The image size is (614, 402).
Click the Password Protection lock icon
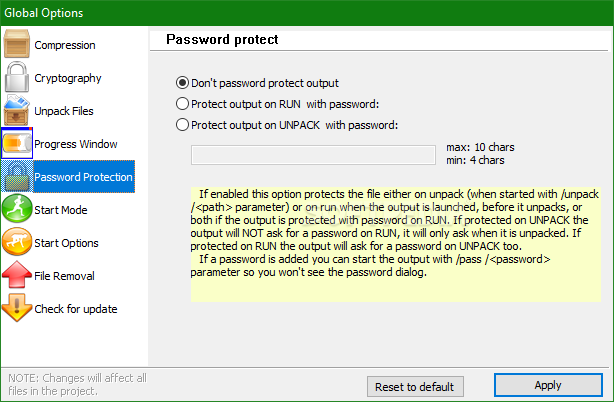click(x=17, y=176)
